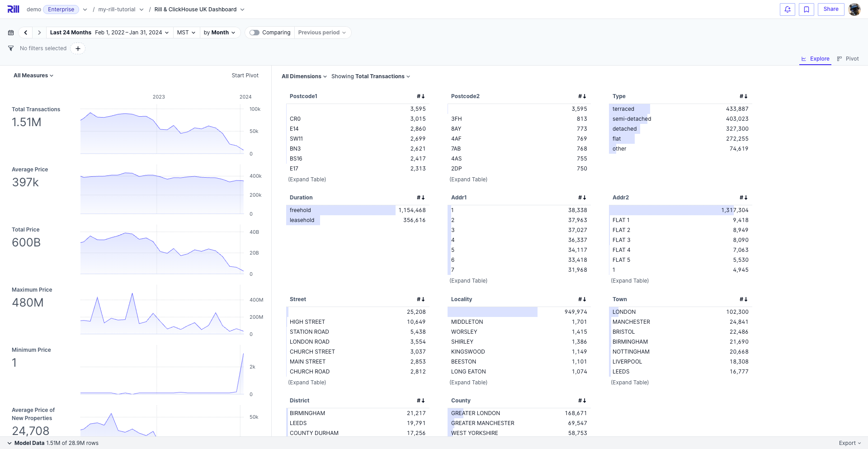Toggle the Comparing switch on
Screen dimensions: 868x449
click(x=255, y=33)
